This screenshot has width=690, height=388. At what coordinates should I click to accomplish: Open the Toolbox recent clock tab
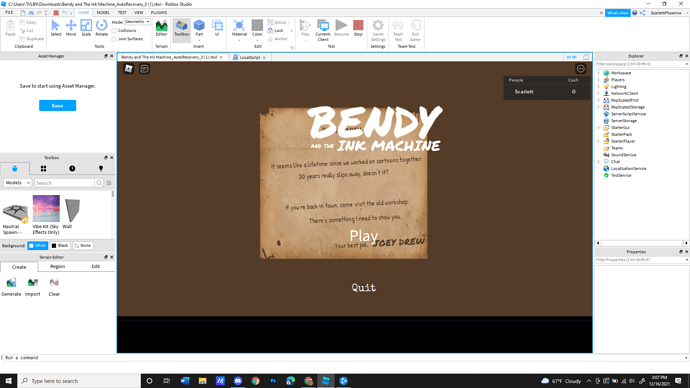point(72,168)
